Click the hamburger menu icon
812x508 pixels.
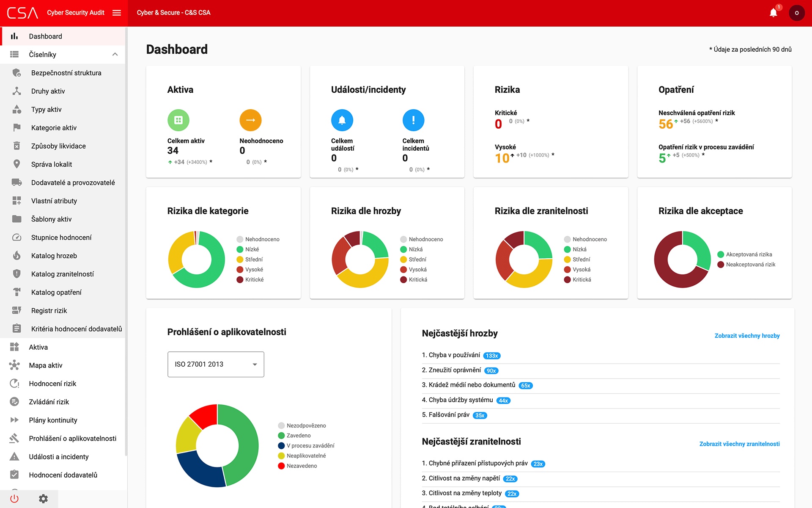[117, 13]
